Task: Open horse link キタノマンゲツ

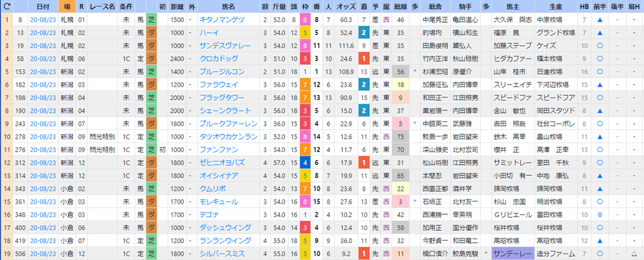Action: point(222,20)
